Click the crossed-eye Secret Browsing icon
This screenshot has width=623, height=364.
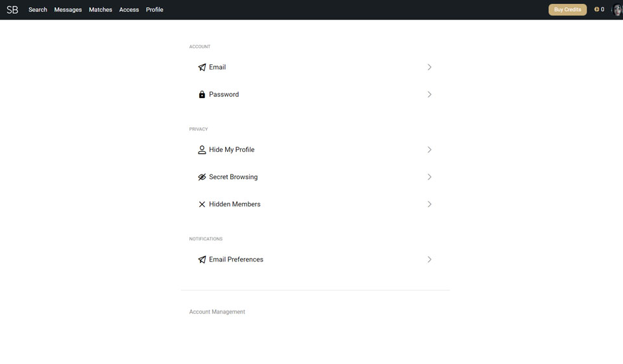click(x=202, y=177)
